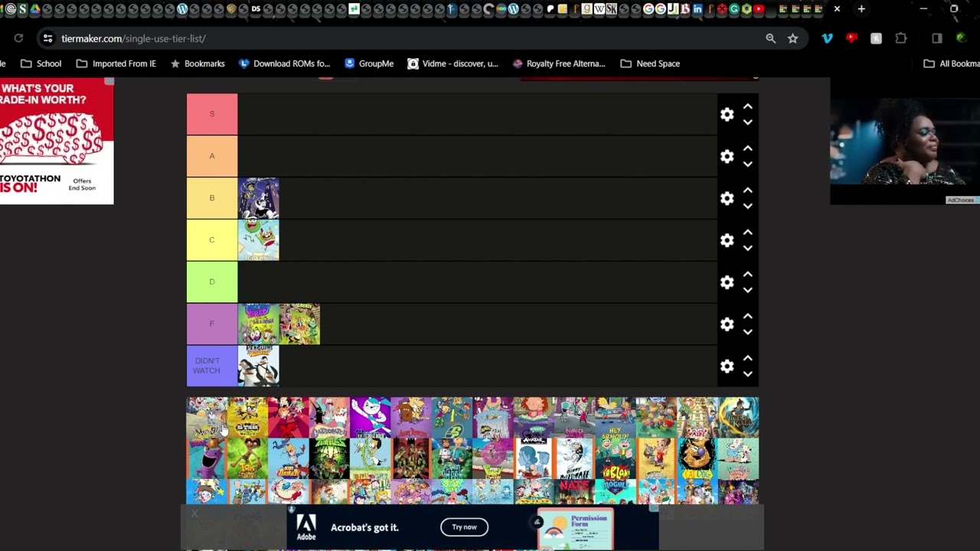Toggle the browser side panel
This screenshot has width=980, height=551.
pos(937,38)
